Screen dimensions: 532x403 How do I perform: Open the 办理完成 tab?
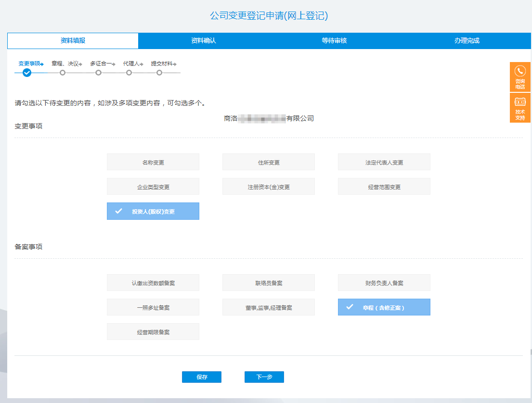pos(467,41)
